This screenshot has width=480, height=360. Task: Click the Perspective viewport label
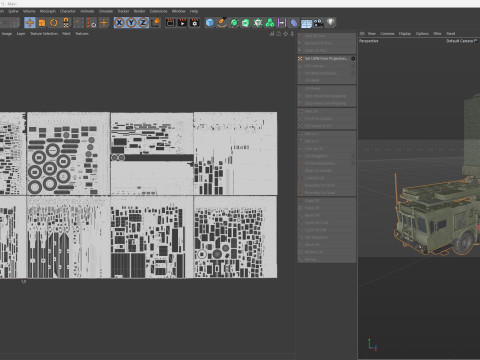(369, 41)
